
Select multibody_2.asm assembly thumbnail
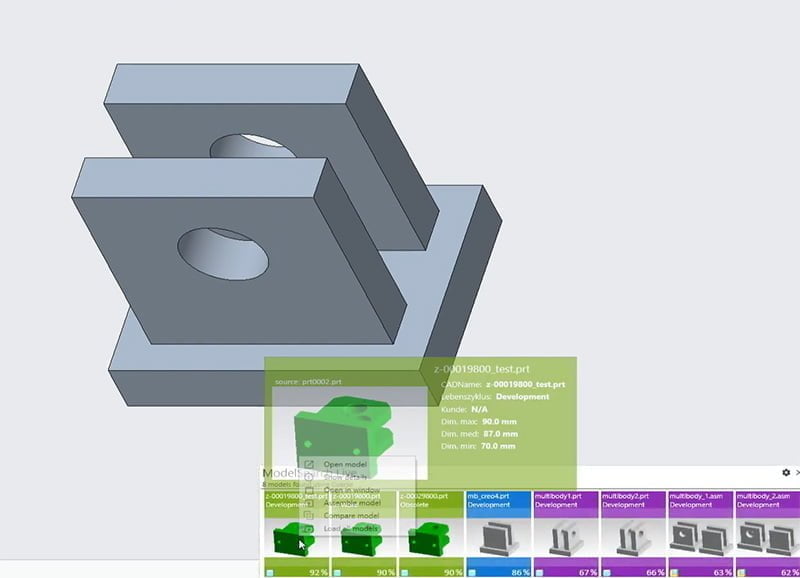pyautogui.click(x=767, y=539)
